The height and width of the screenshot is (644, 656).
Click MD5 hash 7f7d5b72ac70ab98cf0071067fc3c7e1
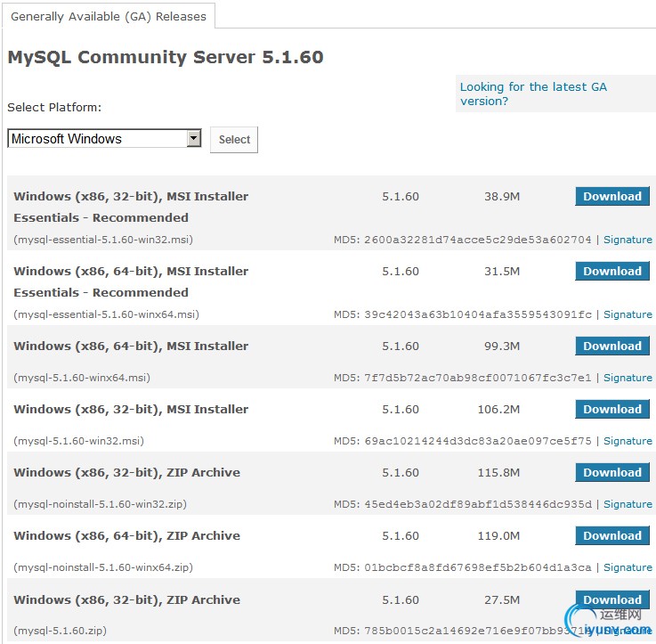(478, 378)
